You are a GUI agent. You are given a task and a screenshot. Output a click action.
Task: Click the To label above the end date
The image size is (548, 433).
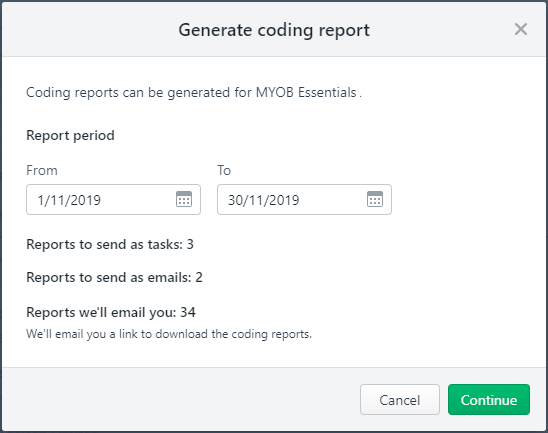tap(224, 171)
